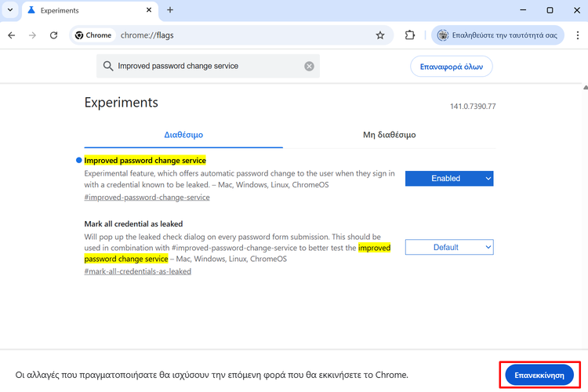This screenshot has height=392, width=588.
Task: Open the tab search chevron at top left
Action: click(x=10, y=10)
